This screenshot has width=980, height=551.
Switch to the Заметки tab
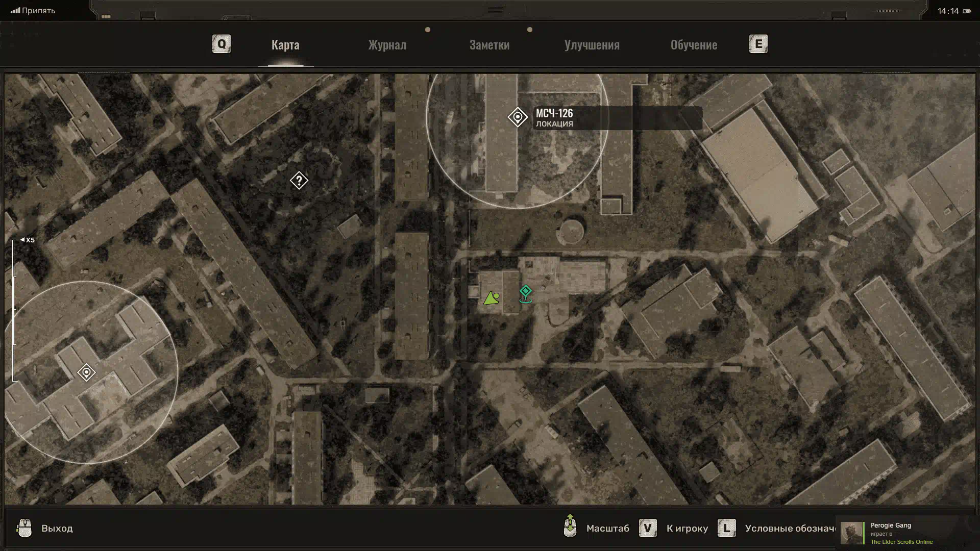coord(489,45)
